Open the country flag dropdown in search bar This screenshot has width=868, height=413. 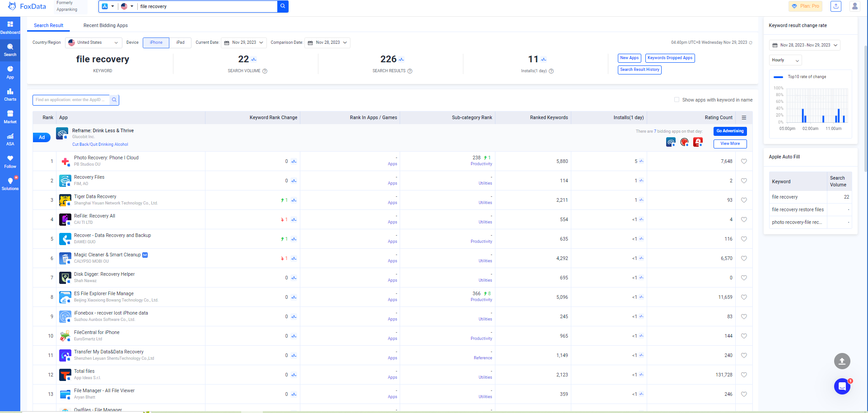[127, 6]
